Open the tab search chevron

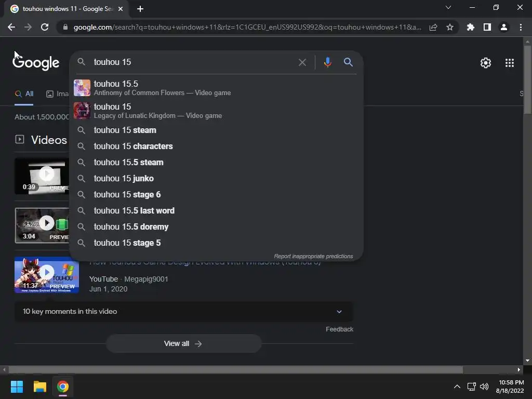coord(448,7)
